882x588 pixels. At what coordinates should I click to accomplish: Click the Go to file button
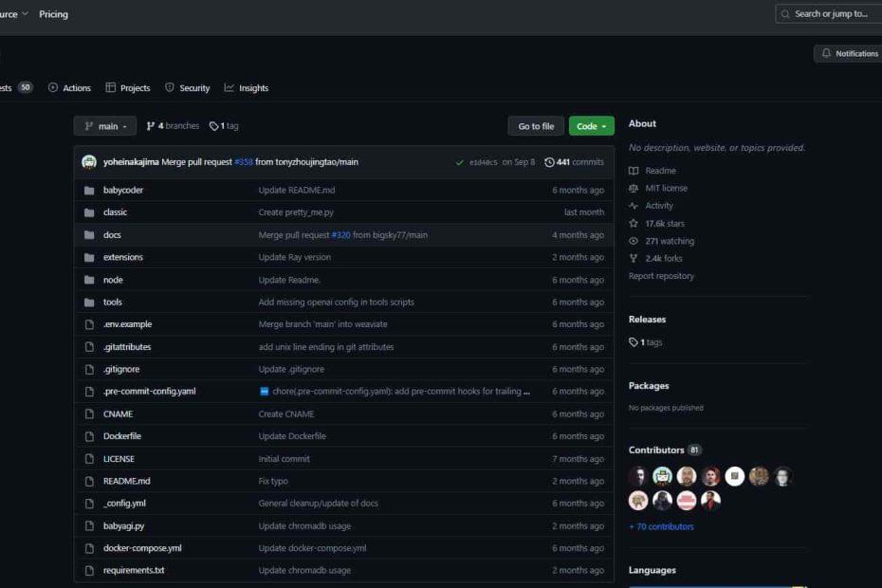coord(536,126)
